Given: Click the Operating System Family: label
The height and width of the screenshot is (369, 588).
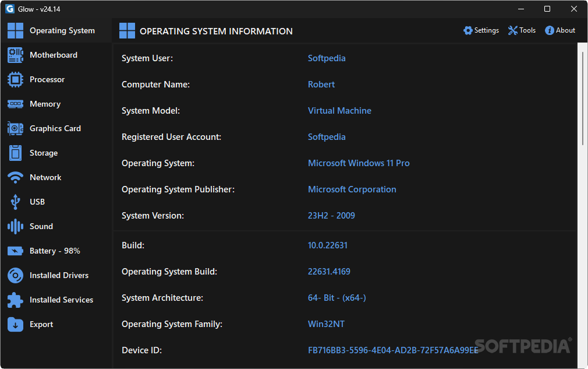Looking at the screenshot, I should tap(172, 324).
